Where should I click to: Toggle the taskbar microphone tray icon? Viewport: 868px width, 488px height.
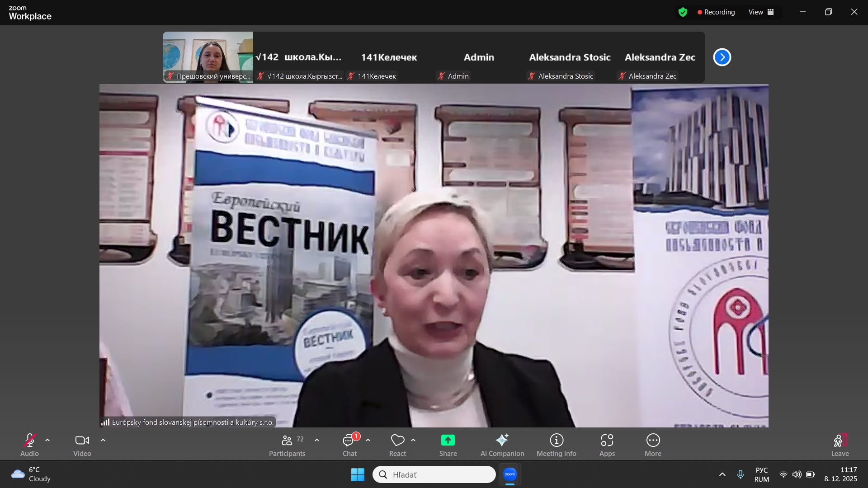click(740, 474)
